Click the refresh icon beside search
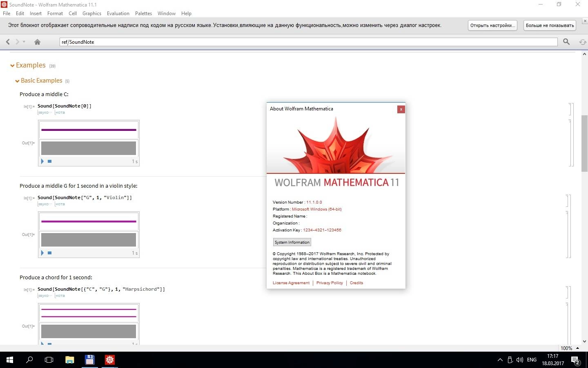This screenshot has height=368, width=588. pyautogui.click(x=582, y=42)
